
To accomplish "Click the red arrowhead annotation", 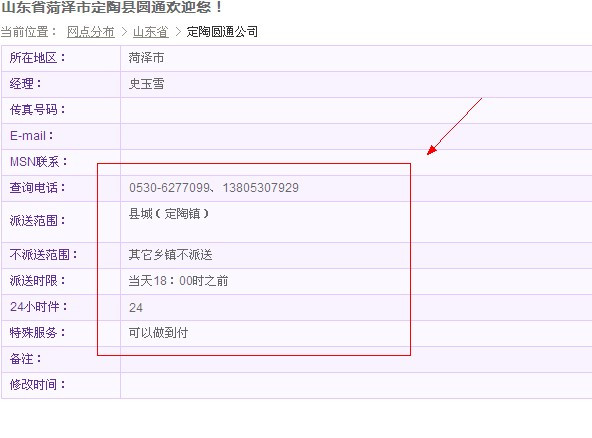I will 432,150.
